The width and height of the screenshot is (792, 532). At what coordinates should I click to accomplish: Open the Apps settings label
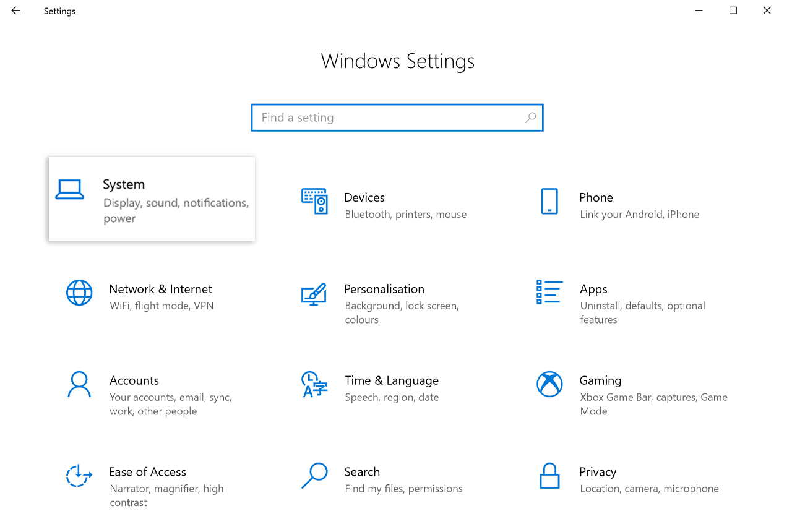[x=593, y=289]
